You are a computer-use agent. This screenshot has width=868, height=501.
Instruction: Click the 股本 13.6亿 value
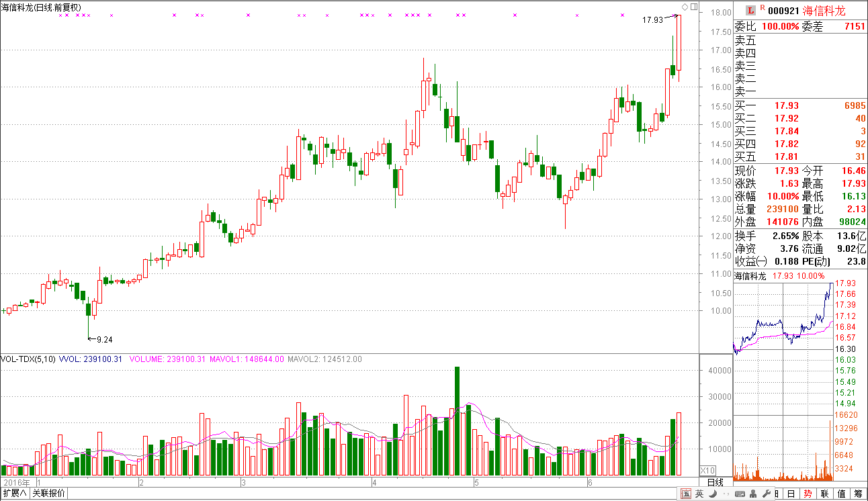[x=853, y=236]
